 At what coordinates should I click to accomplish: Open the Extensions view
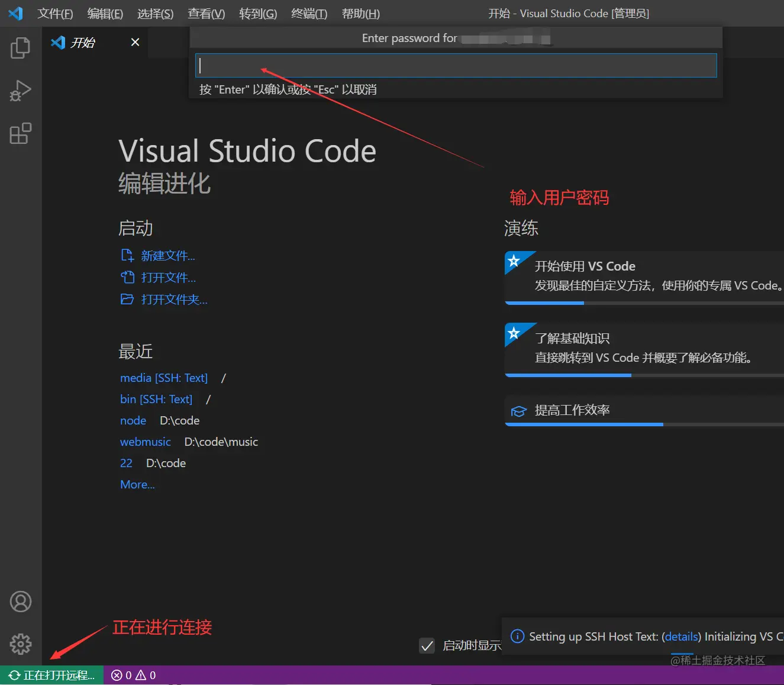pos(21,134)
